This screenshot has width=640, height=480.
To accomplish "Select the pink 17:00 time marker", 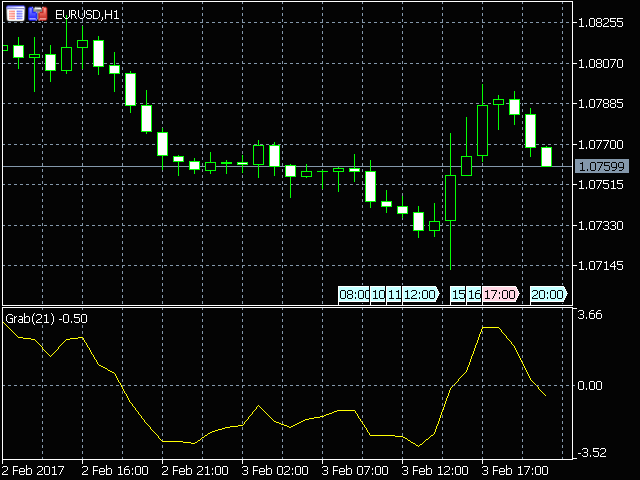I will click(500, 294).
